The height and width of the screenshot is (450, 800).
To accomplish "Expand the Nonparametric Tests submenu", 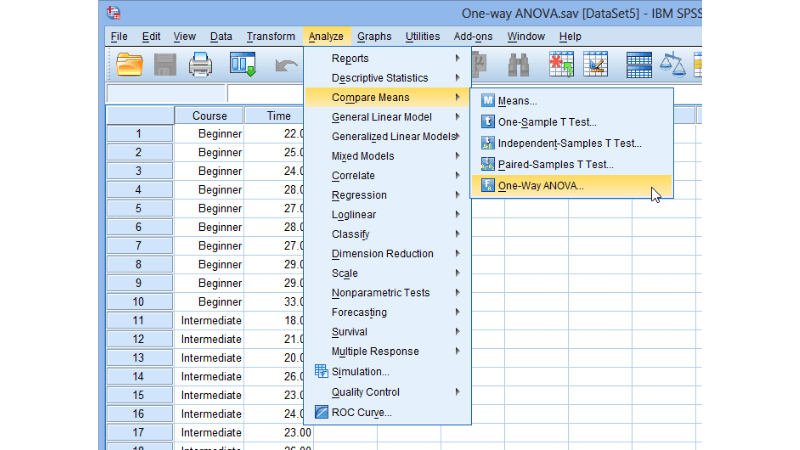I will point(387,293).
